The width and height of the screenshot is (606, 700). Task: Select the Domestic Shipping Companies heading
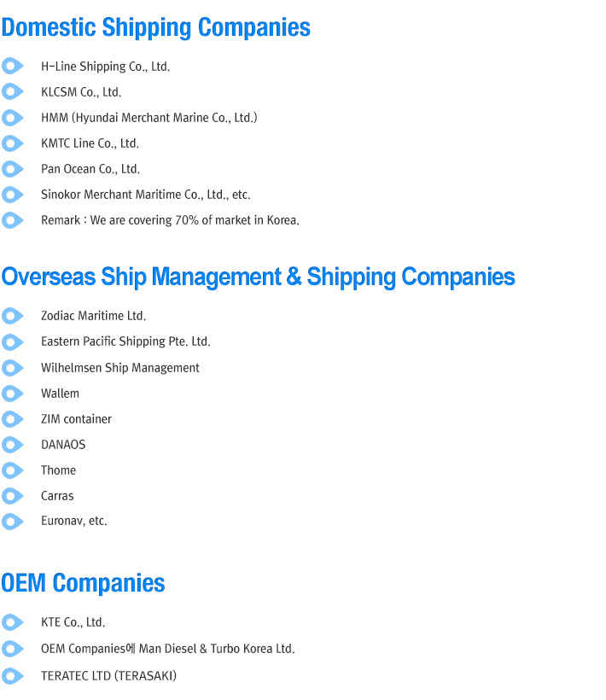(155, 27)
